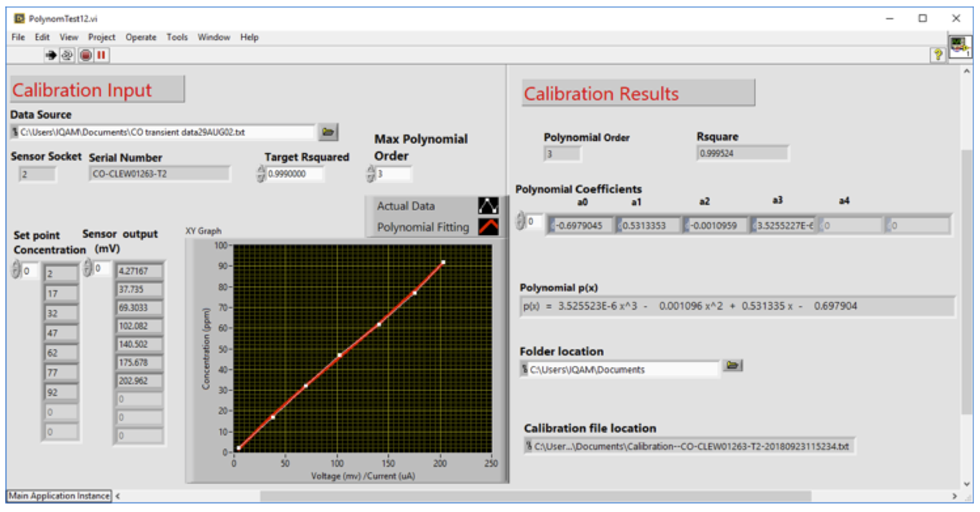Open the Operate menu
Screen dimensions: 980x512
click(141, 37)
